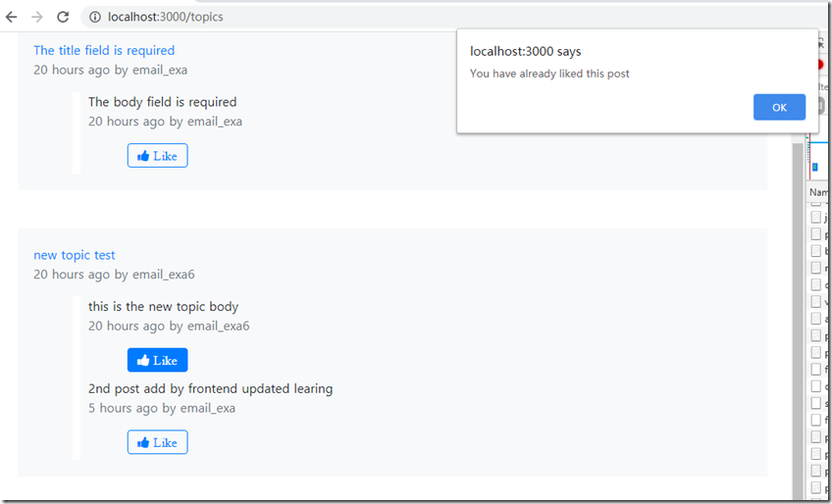Select the request row icon starting with 's'
The image size is (832, 504).
click(816, 403)
